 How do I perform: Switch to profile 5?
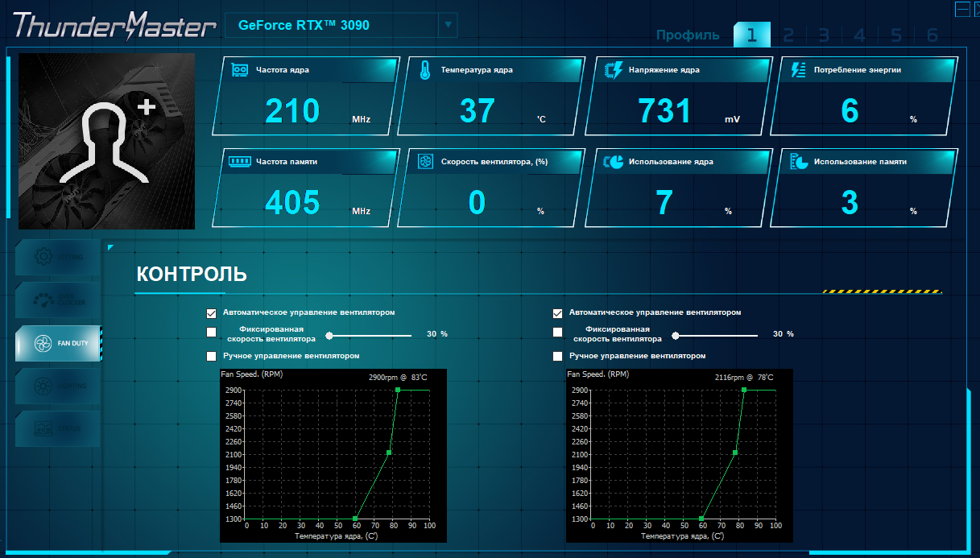point(896,35)
